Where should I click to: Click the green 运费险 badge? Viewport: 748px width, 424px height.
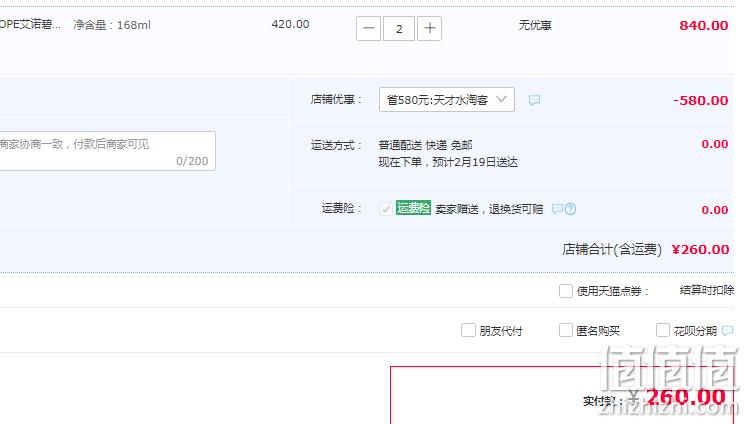click(414, 208)
